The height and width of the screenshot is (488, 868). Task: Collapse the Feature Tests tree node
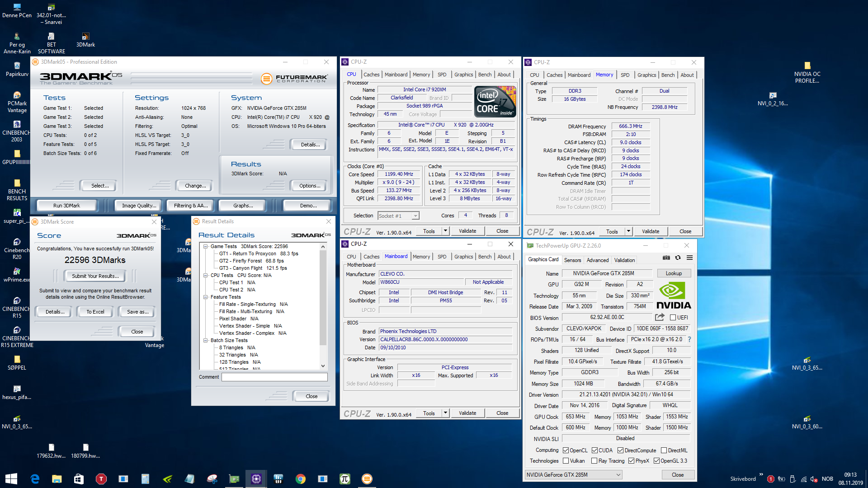coord(205,297)
